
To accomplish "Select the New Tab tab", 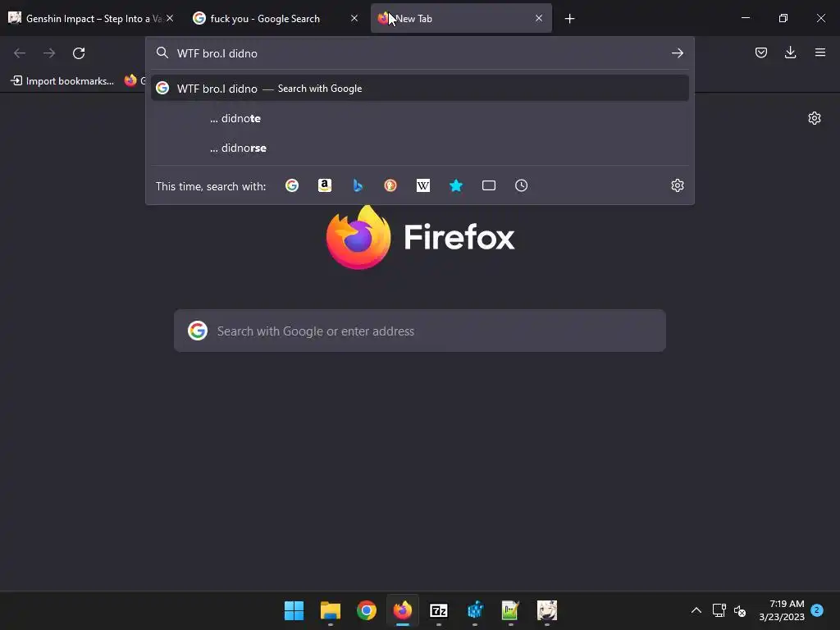I will click(461, 19).
